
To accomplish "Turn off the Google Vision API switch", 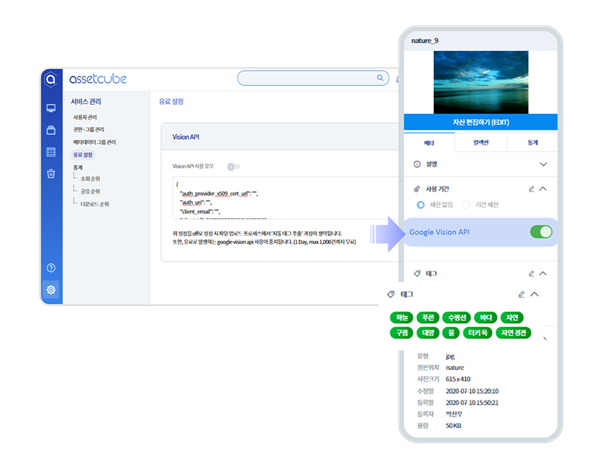I will pyautogui.click(x=540, y=232).
